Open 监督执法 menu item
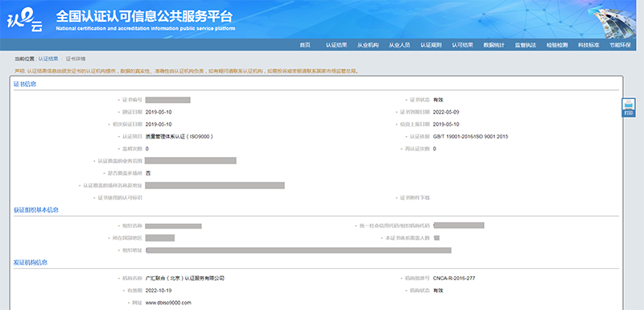This screenshot has height=310, width=644. click(x=526, y=45)
